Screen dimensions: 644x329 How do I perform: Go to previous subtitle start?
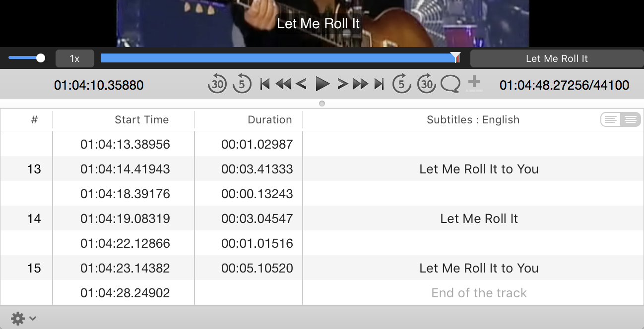[265, 84]
